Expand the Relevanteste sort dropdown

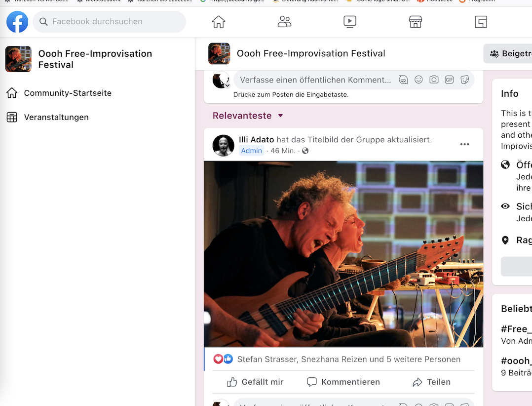248,116
